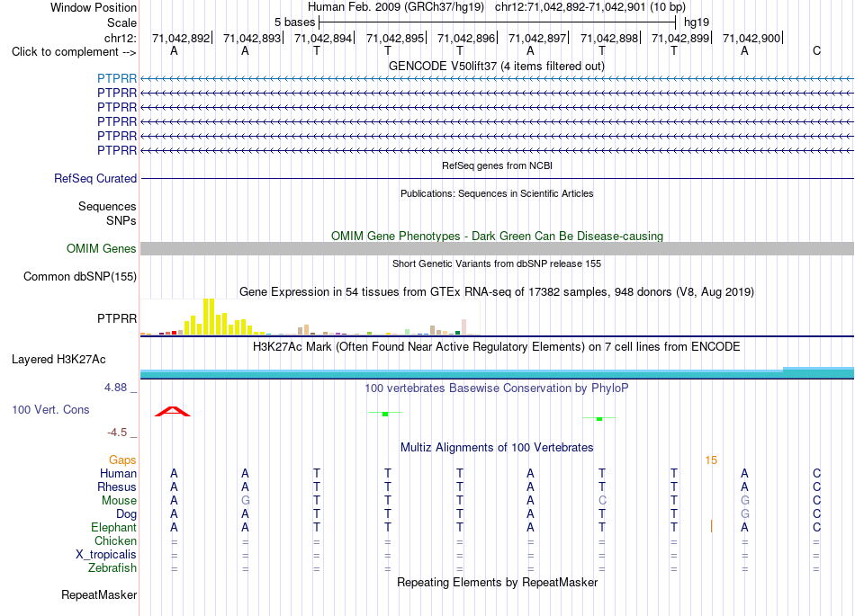
Task: Click '100 vertebrates Basewise Conservation by PhyloP' title
Action: (x=497, y=388)
